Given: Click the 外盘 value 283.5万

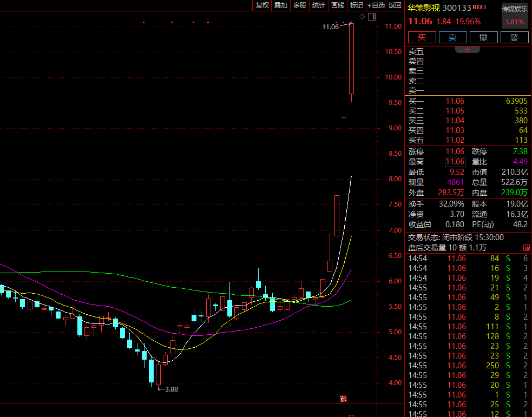Looking at the screenshot, I should point(451,193).
